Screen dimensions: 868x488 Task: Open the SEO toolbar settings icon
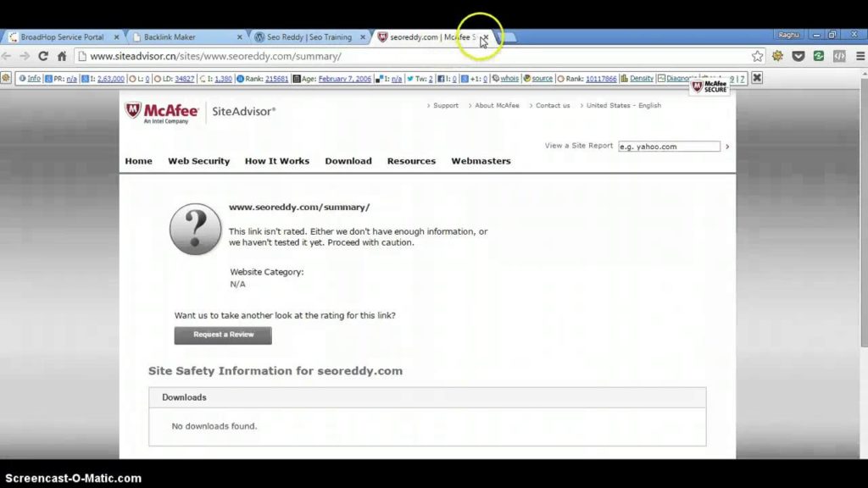coord(6,78)
